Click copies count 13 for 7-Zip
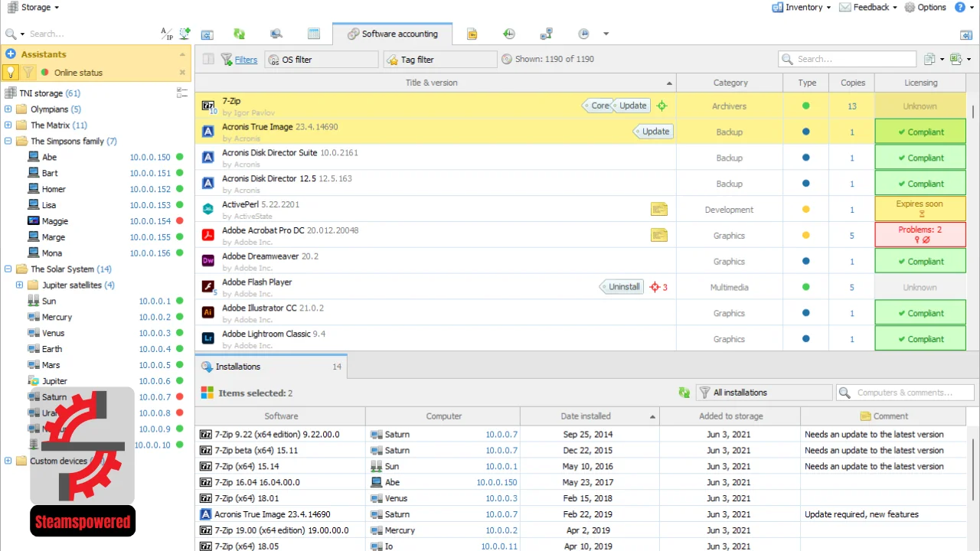 [852, 106]
